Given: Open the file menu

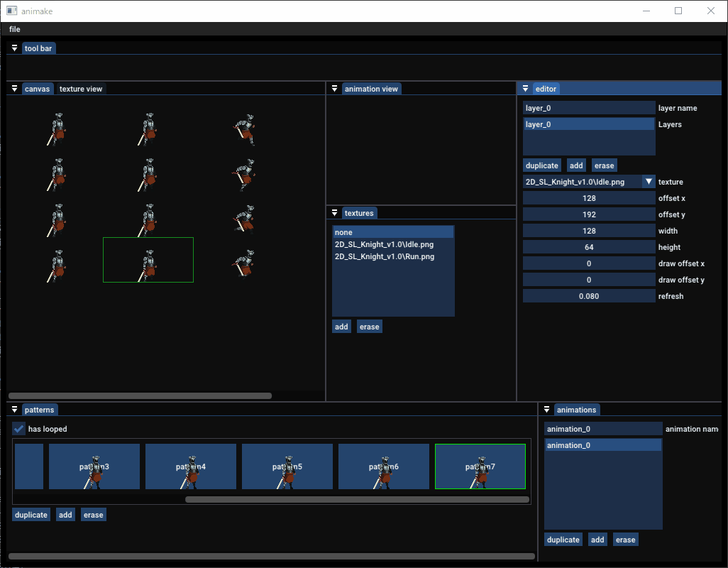Looking at the screenshot, I should [x=14, y=29].
